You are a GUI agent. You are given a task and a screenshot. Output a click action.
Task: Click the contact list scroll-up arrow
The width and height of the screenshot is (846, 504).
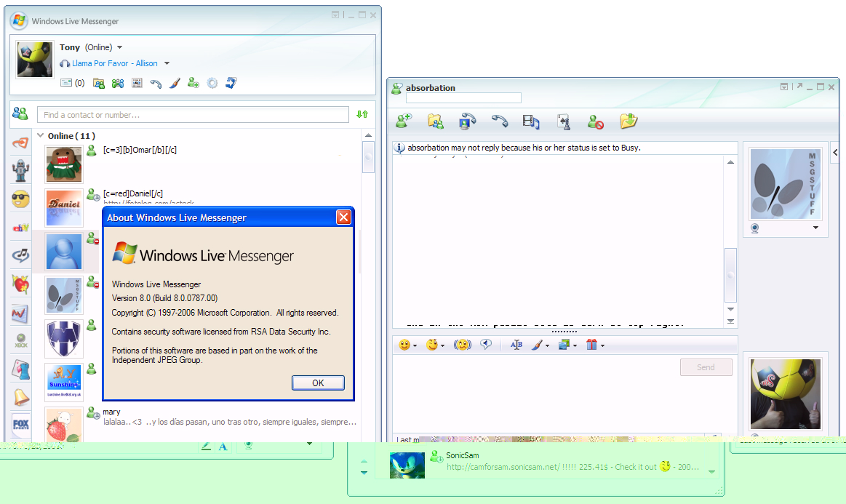[x=369, y=135]
